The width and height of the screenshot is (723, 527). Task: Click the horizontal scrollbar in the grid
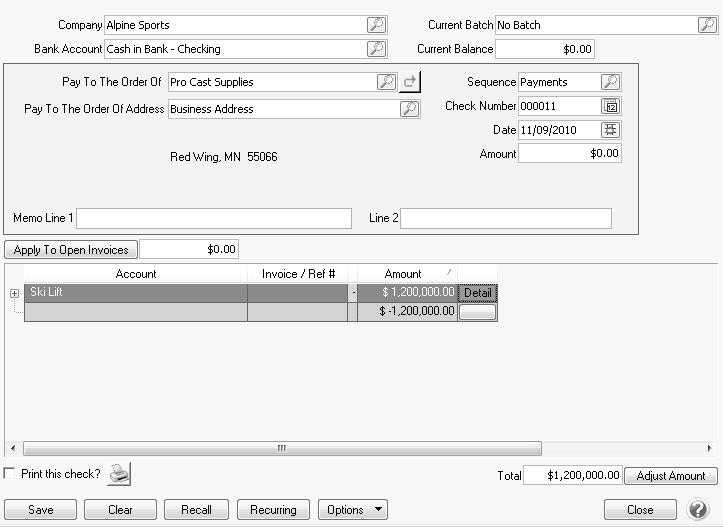(x=282, y=449)
